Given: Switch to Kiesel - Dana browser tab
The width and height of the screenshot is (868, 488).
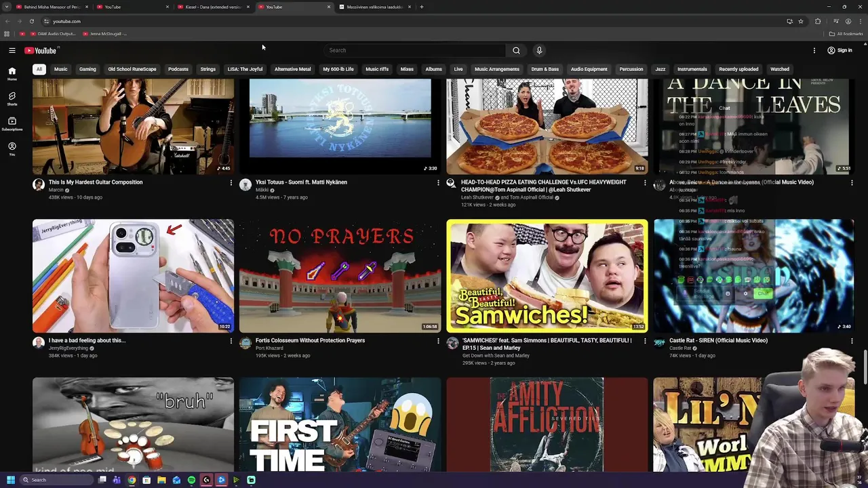Looking at the screenshot, I should 213,7.
